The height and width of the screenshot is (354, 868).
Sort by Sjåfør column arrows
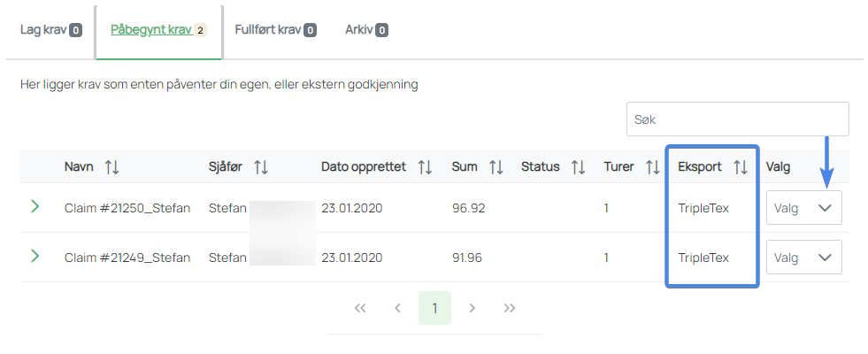[x=261, y=166]
